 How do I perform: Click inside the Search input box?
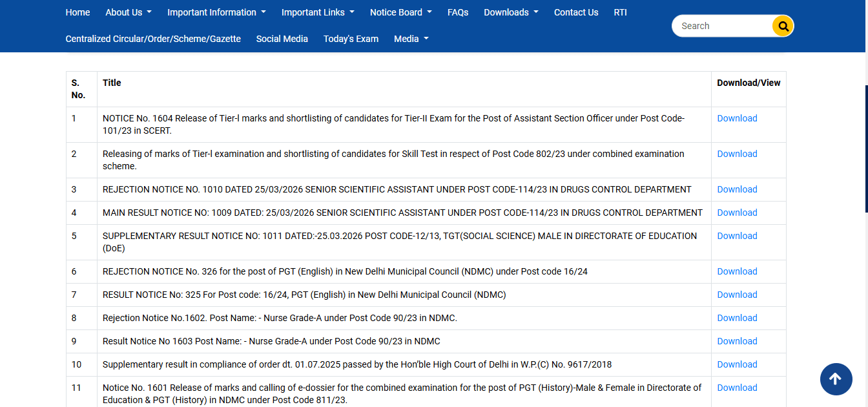[723, 26]
